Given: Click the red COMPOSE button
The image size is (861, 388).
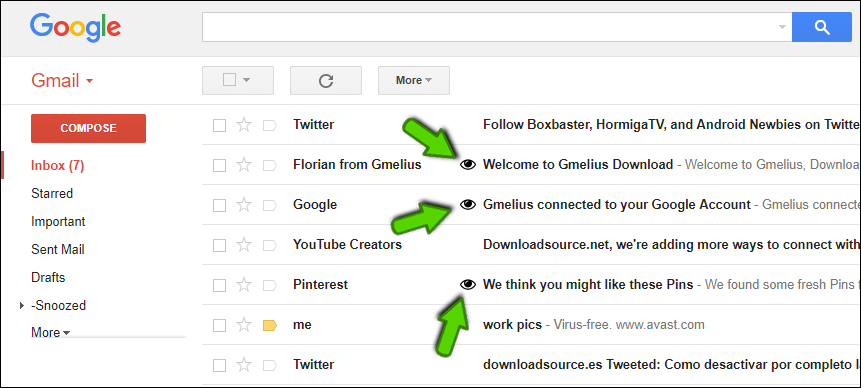Looking at the screenshot, I should (x=88, y=128).
